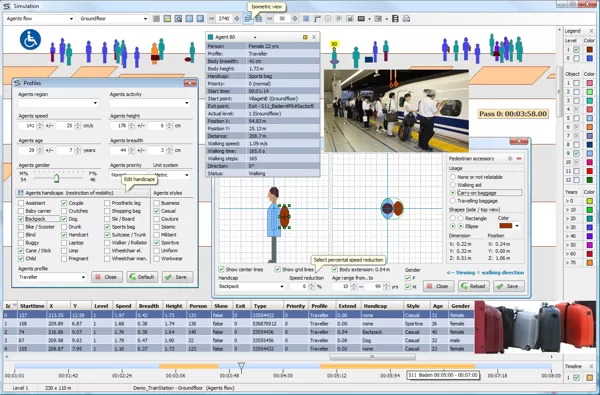Select the Travelling baggage usage option
The width and height of the screenshot is (600, 395).
[453, 201]
